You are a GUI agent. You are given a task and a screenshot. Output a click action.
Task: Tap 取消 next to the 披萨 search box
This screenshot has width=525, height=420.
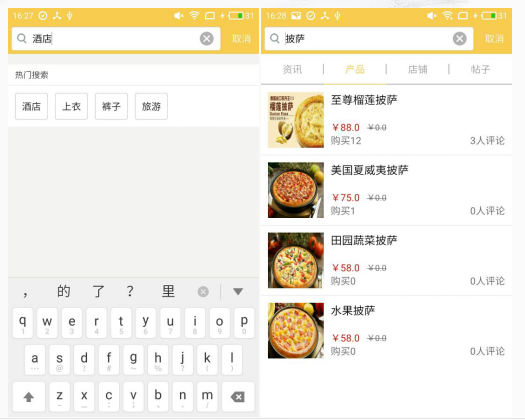(x=495, y=39)
